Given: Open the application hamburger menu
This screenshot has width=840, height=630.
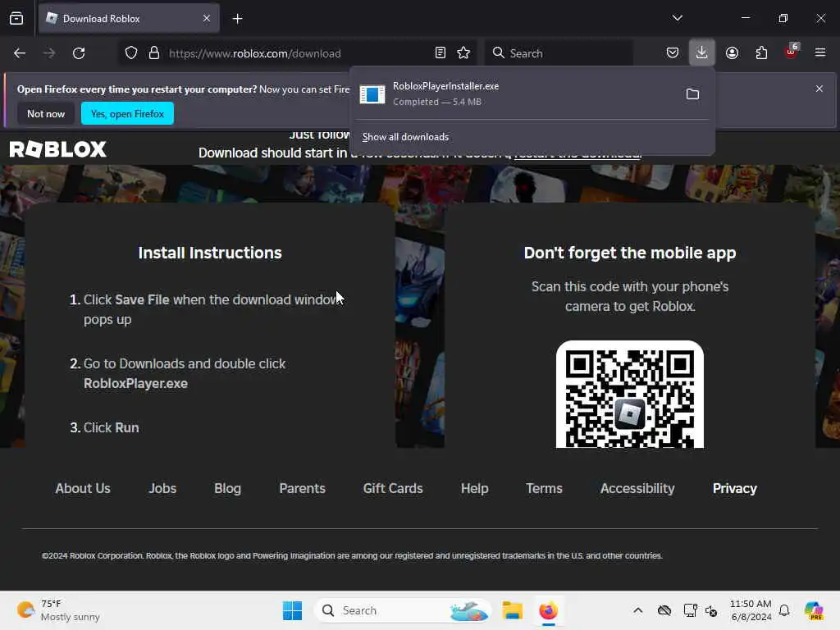Looking at the screenshot, I should tap(820, 52).
